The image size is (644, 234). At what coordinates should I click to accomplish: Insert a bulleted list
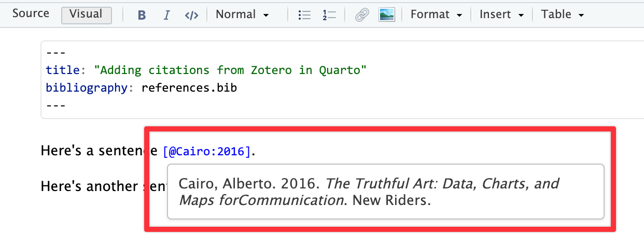(304, 15)
